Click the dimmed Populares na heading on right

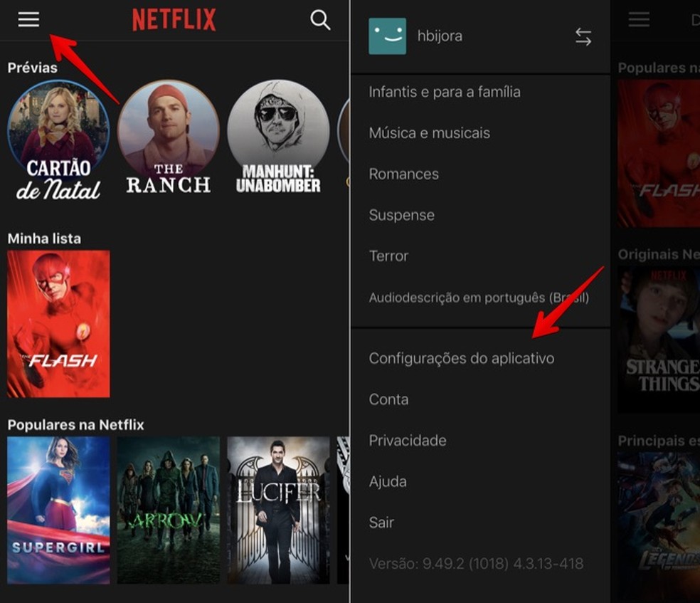659,68
